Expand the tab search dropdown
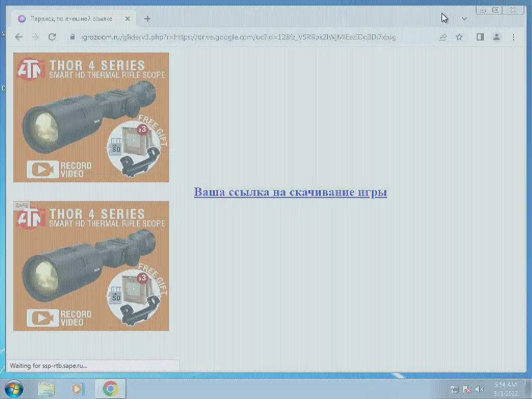This screenshot has width=532, height=399. point(464,19)
